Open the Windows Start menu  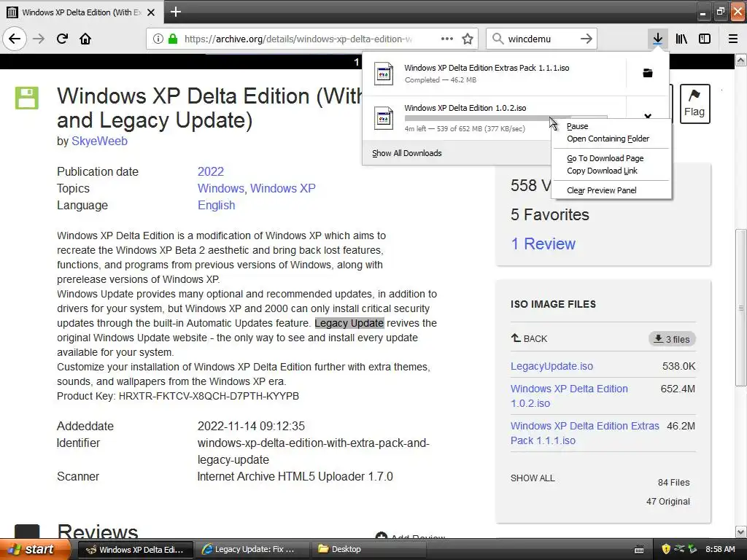(35, 549)
